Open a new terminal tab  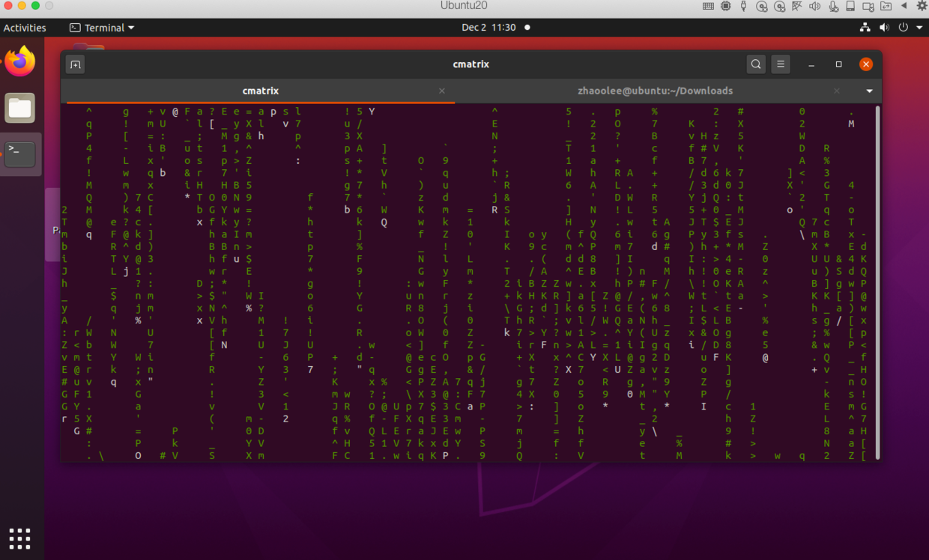click(x=75, y=64)
